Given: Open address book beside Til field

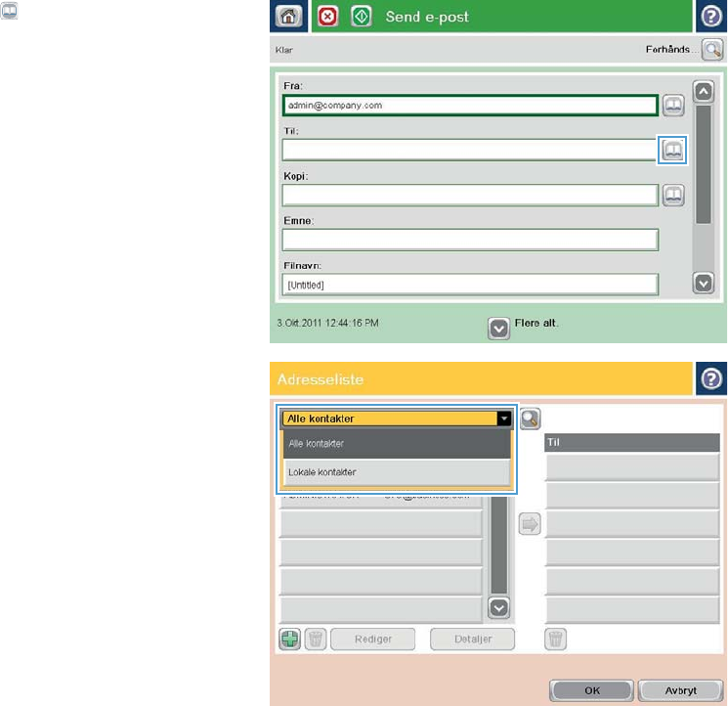Looking at the screenshot, I should tap(672, 150).
